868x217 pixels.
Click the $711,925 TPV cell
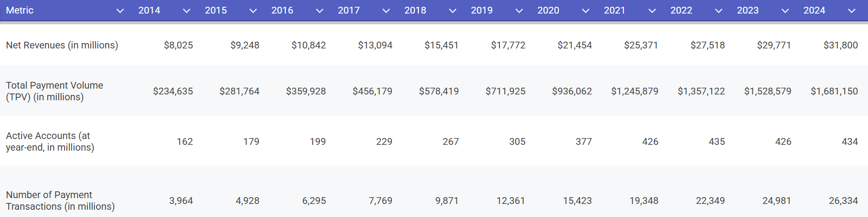505,91
